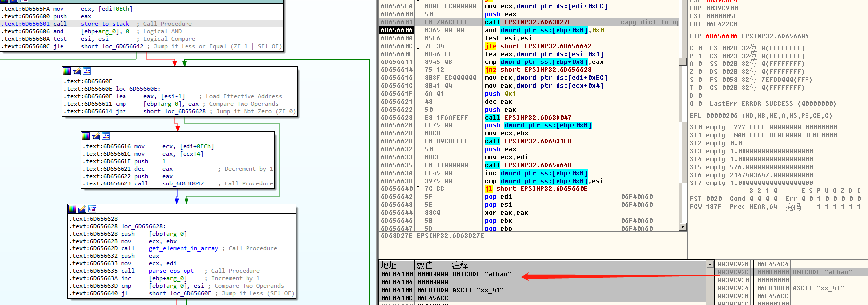Click color icon of loc_6D65660E node
868x305 pixels.
pyautogui.click(x=67, y=71)
